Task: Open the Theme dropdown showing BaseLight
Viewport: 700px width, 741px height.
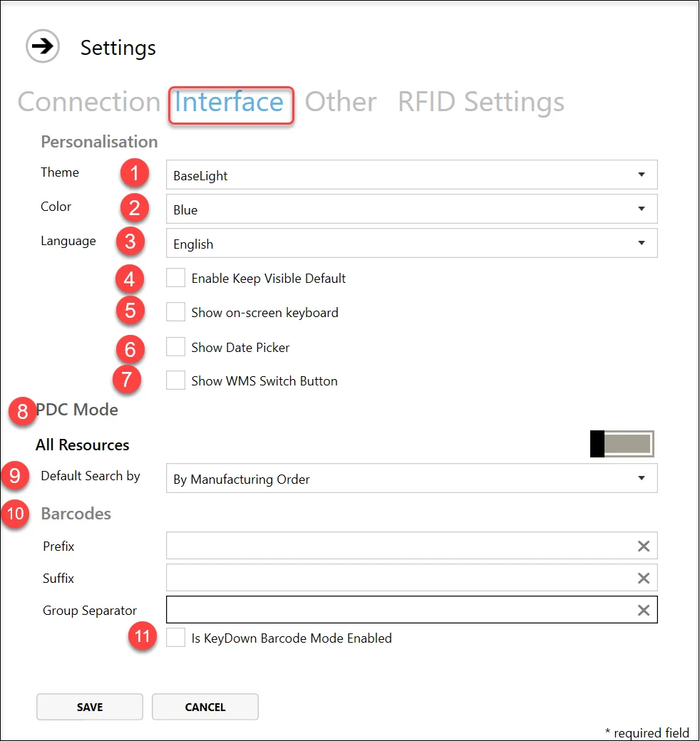Action: point(411,175)
